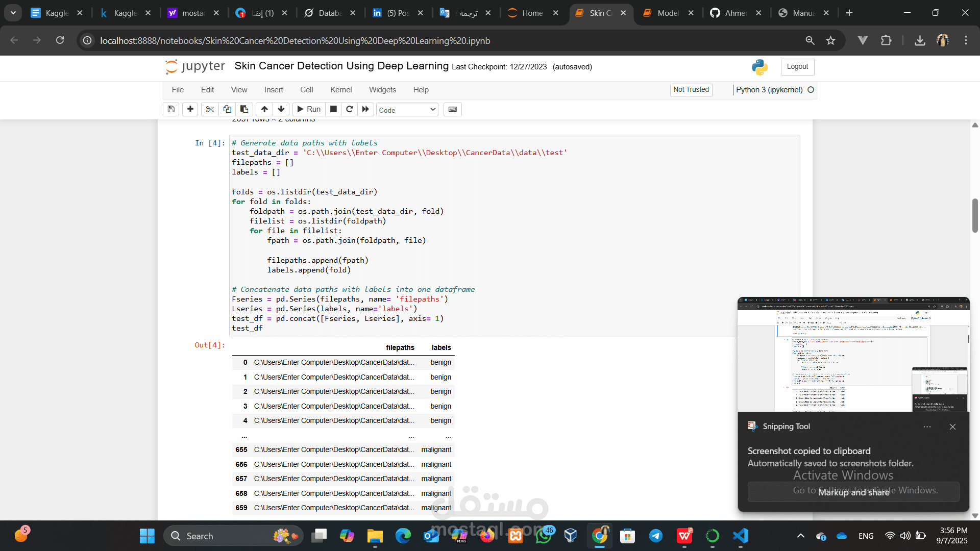
Task: Open the command palette keyboard icon
Action: click(x=453, y=109)
